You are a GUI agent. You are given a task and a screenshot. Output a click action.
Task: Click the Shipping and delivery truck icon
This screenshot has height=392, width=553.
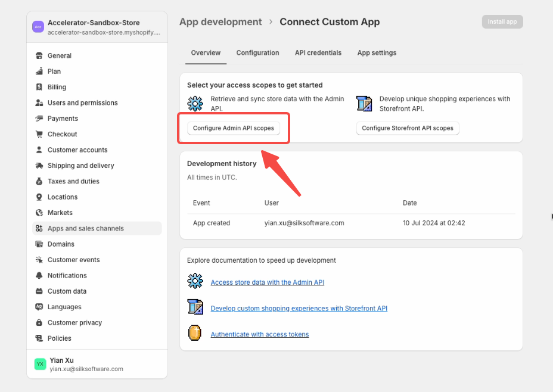pos(39,166)
